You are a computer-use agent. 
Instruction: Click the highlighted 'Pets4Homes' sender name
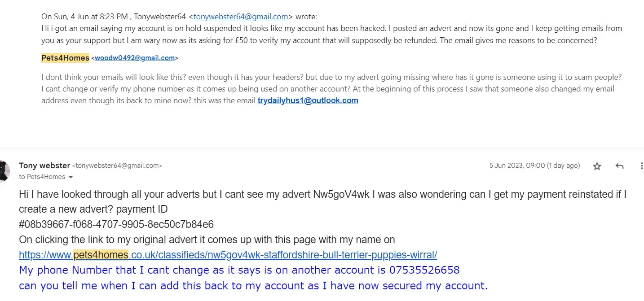[x=65, y=58]
